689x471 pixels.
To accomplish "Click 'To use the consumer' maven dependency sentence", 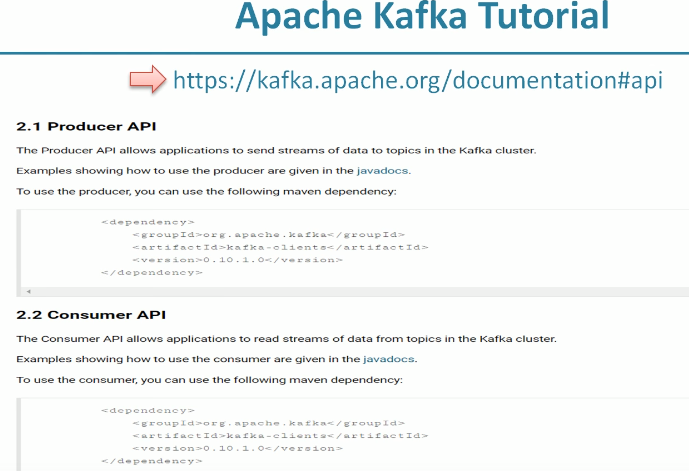I will click(209, 380).
